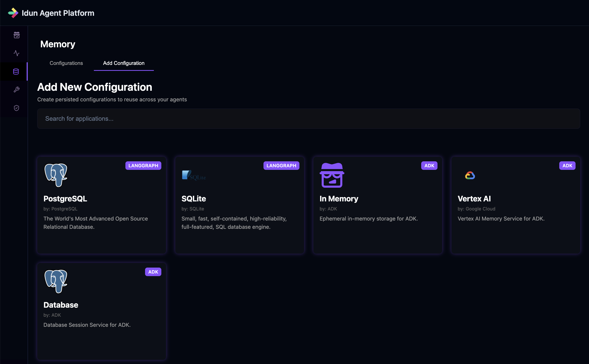Click the Google Cloud icon on Vertex AI card
589x364 pixels.
tap(470, 175)
